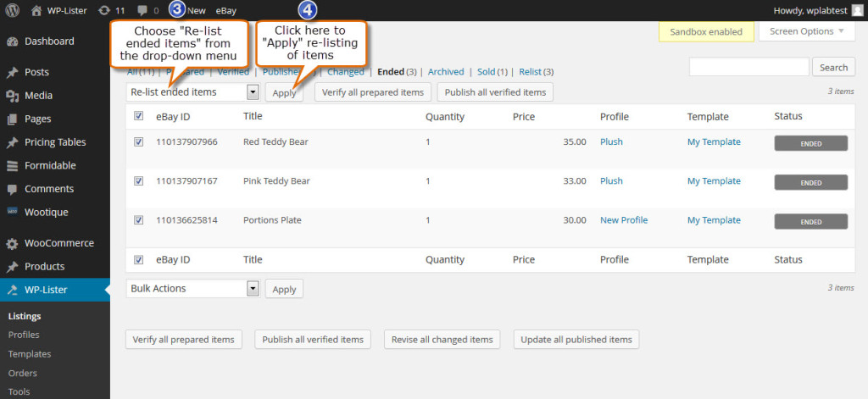The width and height of the screenshot is (868, 399).
Task: Click the price 33.00
Action: 576,181
